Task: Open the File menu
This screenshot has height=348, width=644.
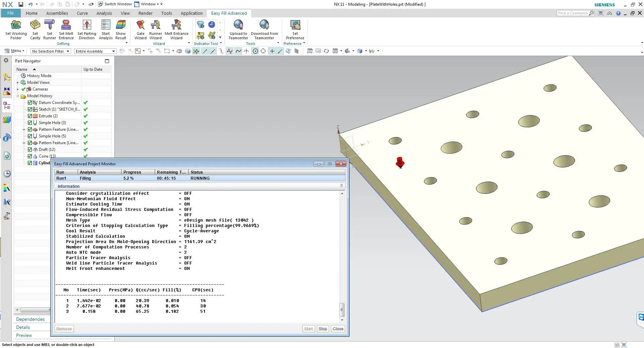Action: [x=11, y=13]
